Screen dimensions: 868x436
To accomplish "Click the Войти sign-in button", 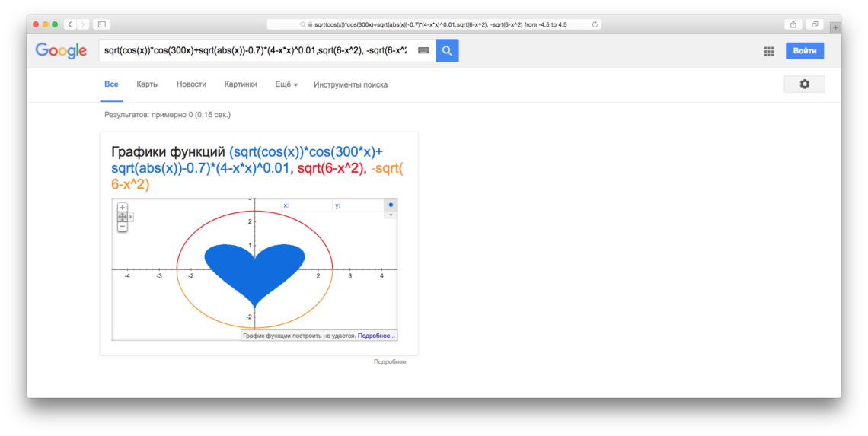I will 805,51.
